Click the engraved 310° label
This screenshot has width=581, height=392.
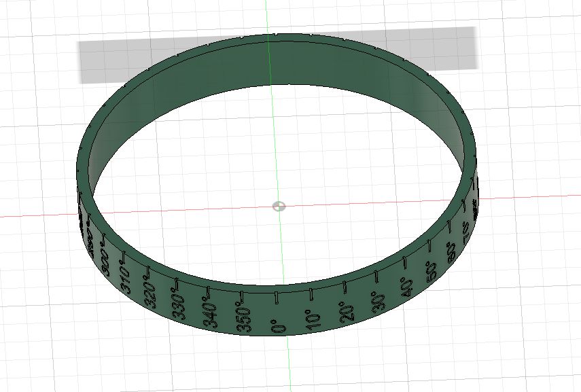tap(124, 278)
